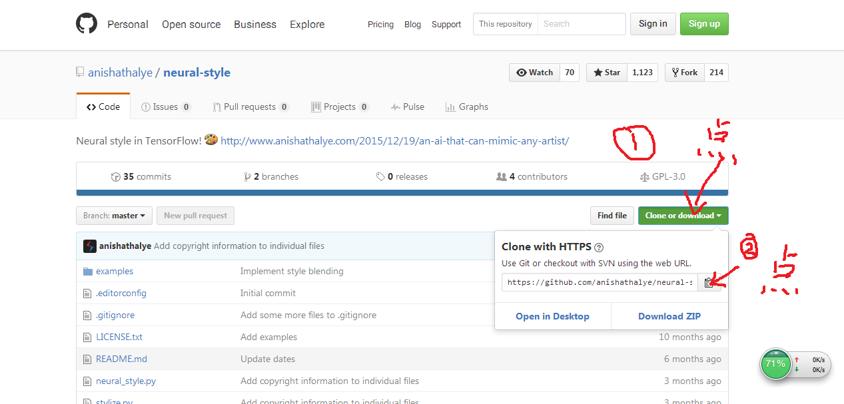Screen dimensions: 844x404
Task: Open the anishathalye commit author name link
Action: [125, 246]
